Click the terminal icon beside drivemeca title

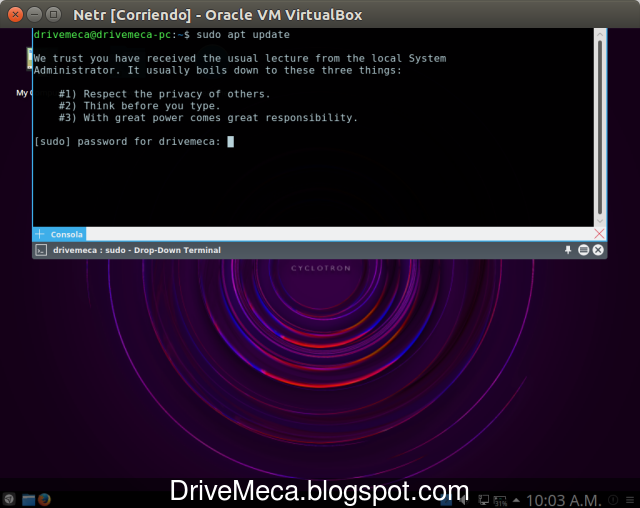coord(41,250)
